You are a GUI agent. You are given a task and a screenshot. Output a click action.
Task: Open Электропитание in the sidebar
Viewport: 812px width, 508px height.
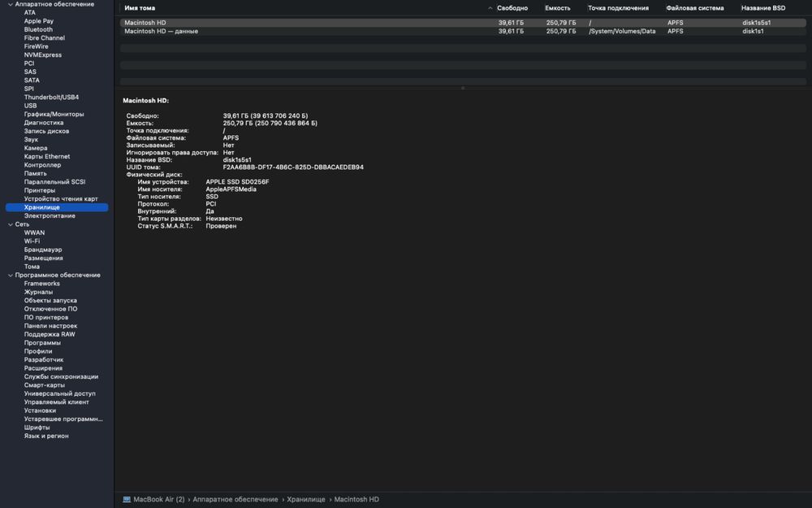50,215
